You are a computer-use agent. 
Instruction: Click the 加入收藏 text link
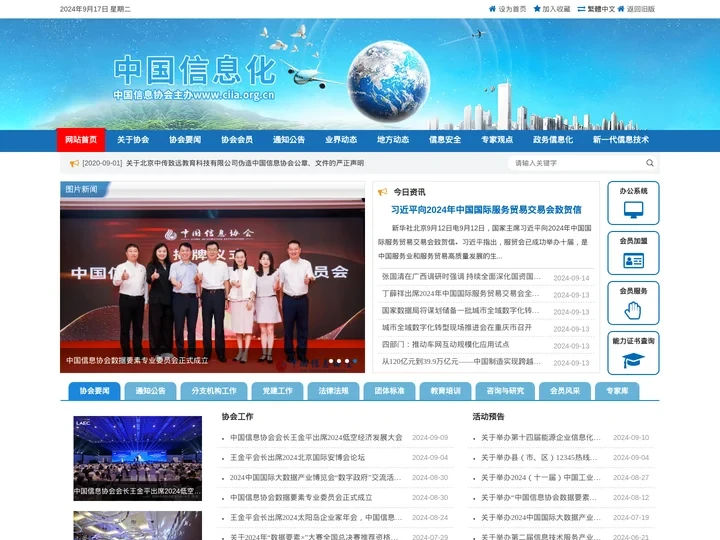[x=556, y=9]
